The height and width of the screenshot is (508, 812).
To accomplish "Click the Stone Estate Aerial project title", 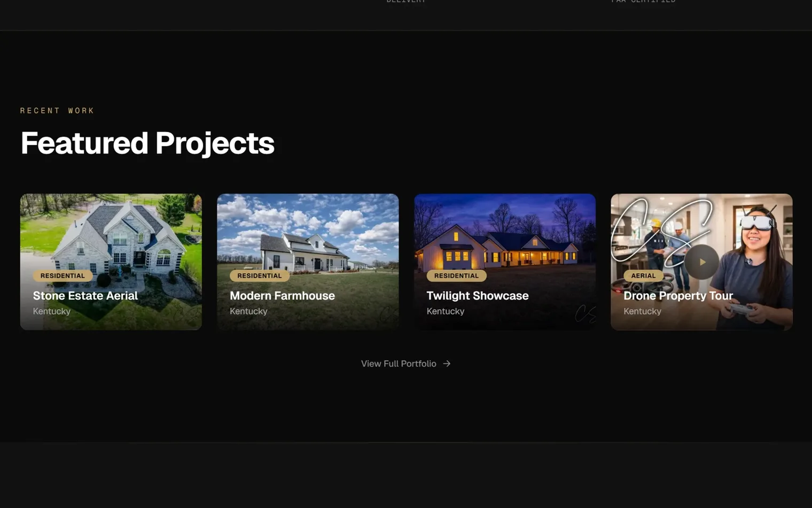I will [85, 296].
